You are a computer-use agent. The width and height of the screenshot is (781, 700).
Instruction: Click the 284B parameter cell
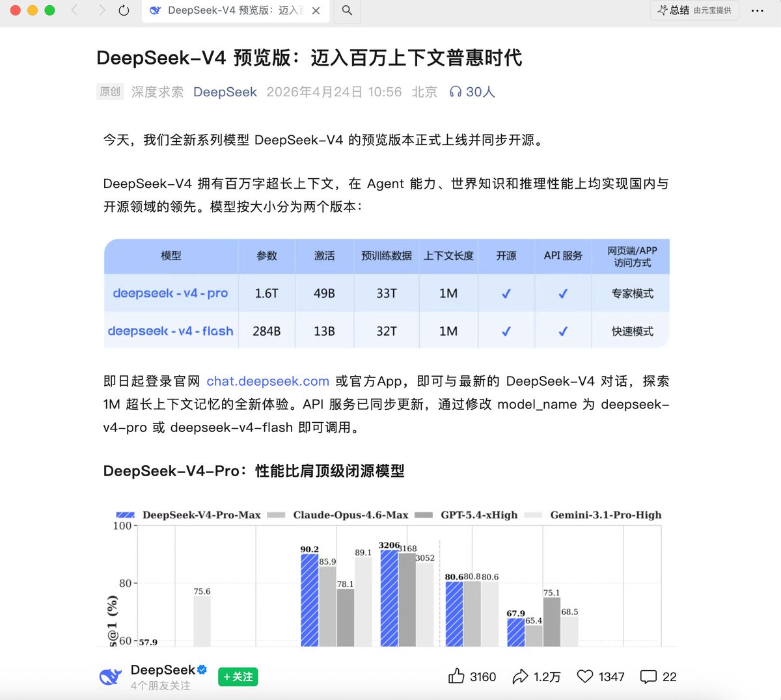tap(267, 331)
